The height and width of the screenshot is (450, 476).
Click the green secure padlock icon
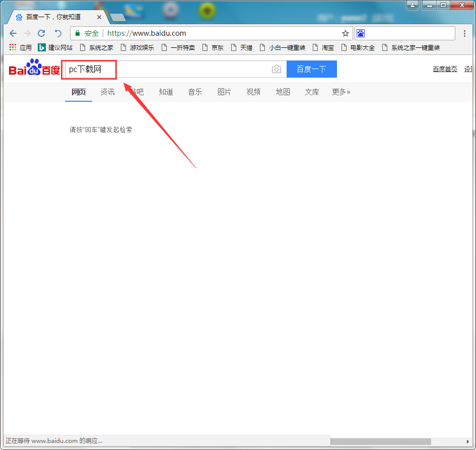[x=78, y=33]
